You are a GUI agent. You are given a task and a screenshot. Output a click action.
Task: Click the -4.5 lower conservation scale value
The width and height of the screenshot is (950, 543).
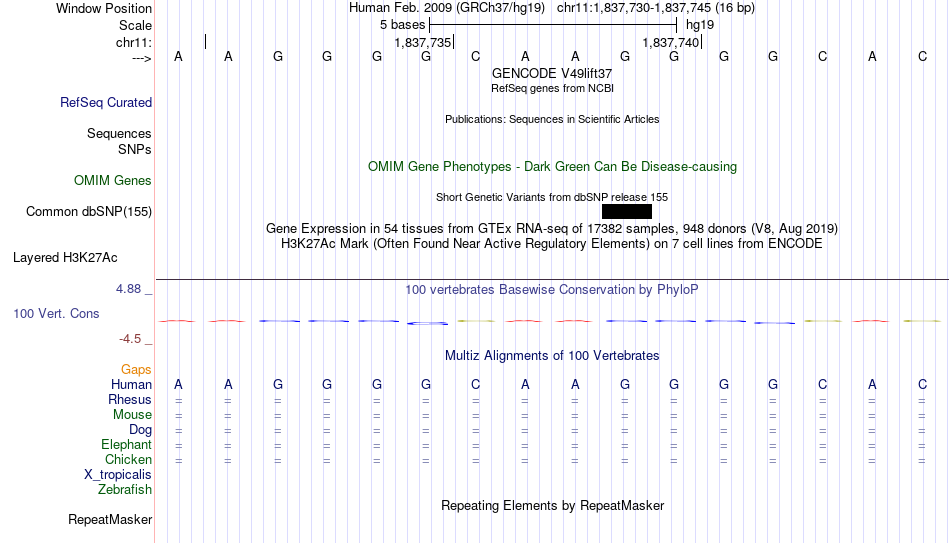point(130,339)
